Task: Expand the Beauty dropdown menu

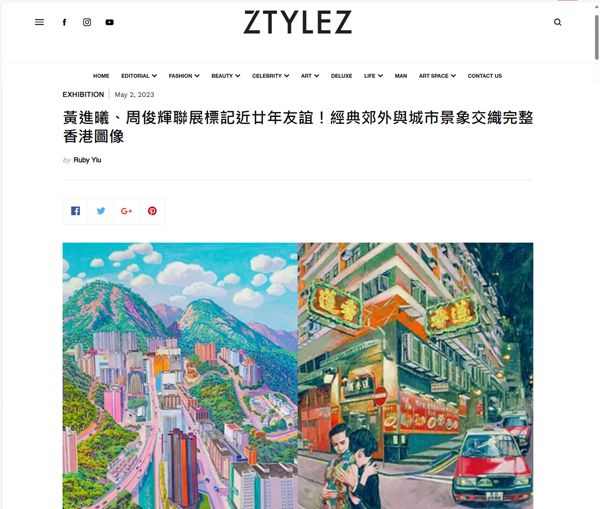Action: (x=226, y=76)
